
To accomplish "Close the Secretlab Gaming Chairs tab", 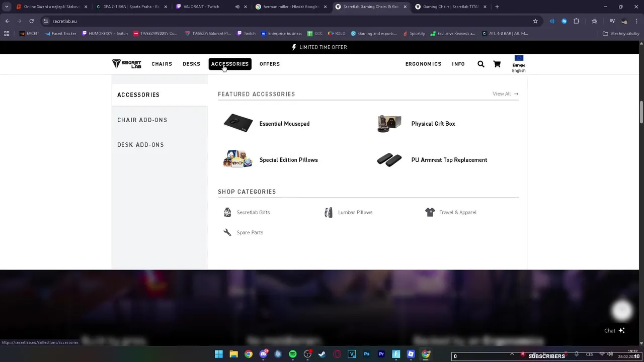I will tap(406, 7).
